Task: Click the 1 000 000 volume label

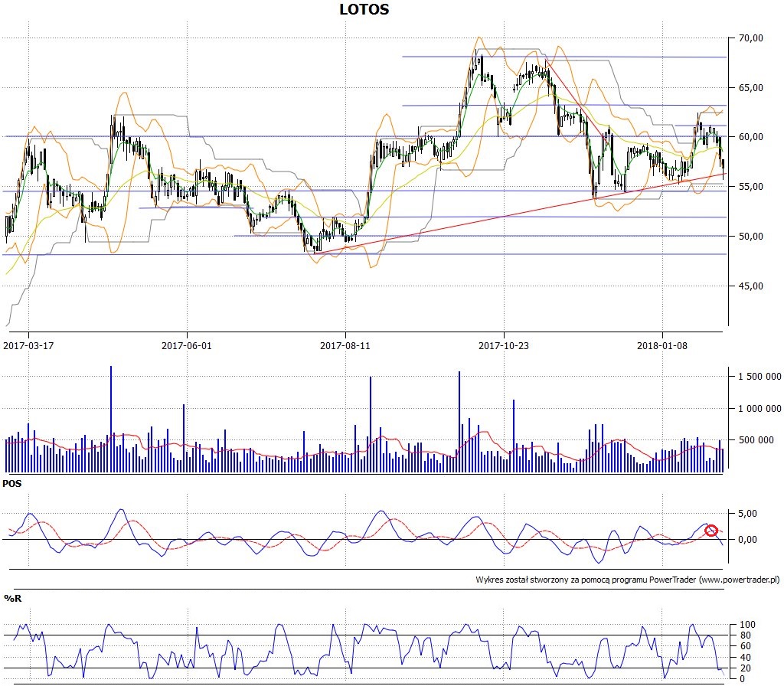Action: coord(759,409)
